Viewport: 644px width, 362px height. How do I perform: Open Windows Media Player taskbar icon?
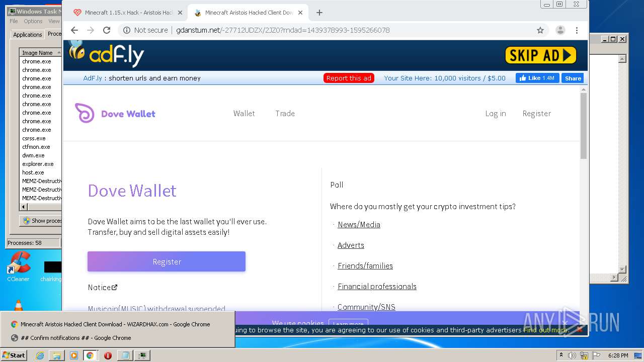73,355
